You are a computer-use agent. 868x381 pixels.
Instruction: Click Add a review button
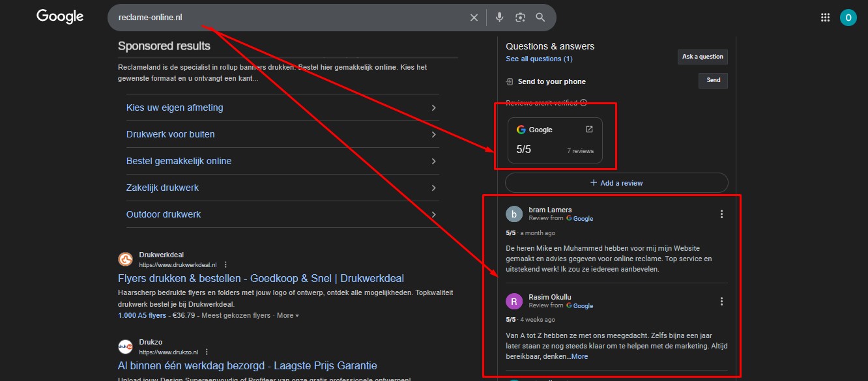pyautogui.click(x=616, y=183)
